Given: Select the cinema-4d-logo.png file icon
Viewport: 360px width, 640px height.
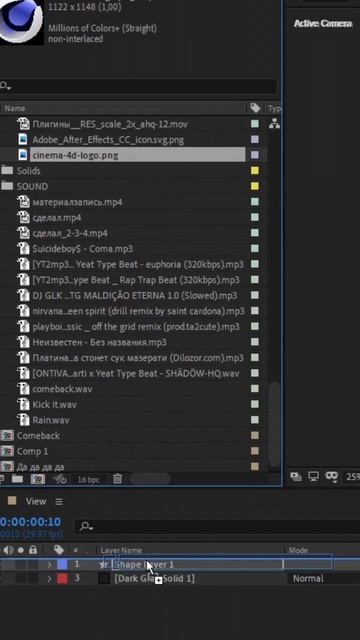Looking at the screenshot, I should pos(24,155).
